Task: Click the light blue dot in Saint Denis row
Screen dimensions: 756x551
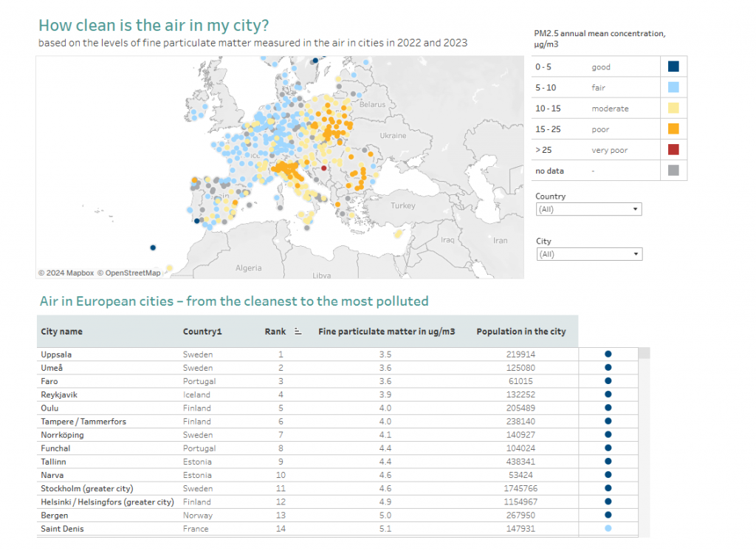Action: click(608, 529)
